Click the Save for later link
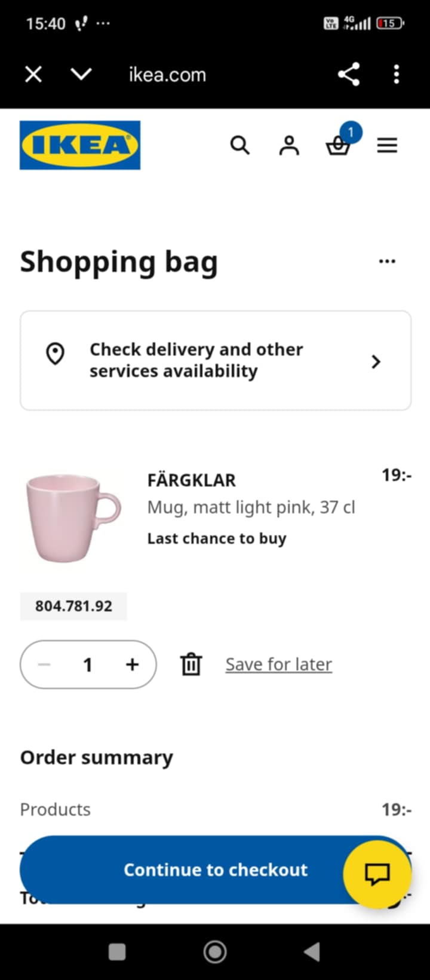The width and height of the screenshot is (430, 980). pos(278,664)
